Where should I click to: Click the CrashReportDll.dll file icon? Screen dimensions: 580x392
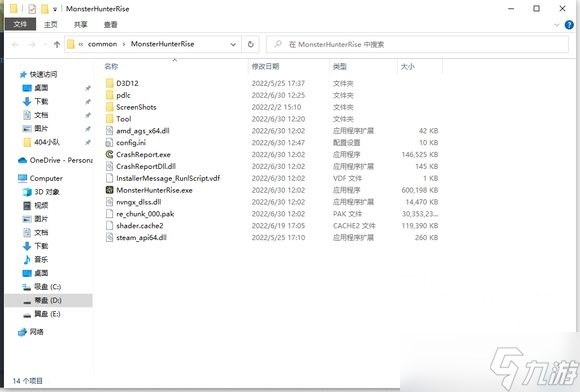[x=109, y=166]
